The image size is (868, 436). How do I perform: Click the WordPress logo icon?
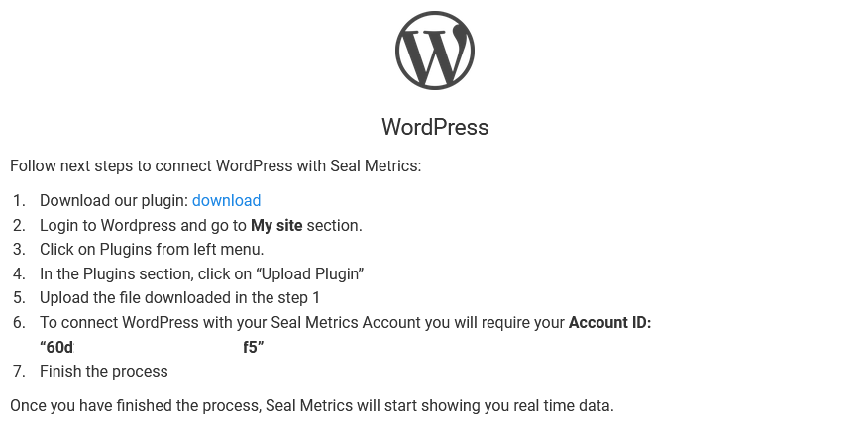tap(435, 51)
